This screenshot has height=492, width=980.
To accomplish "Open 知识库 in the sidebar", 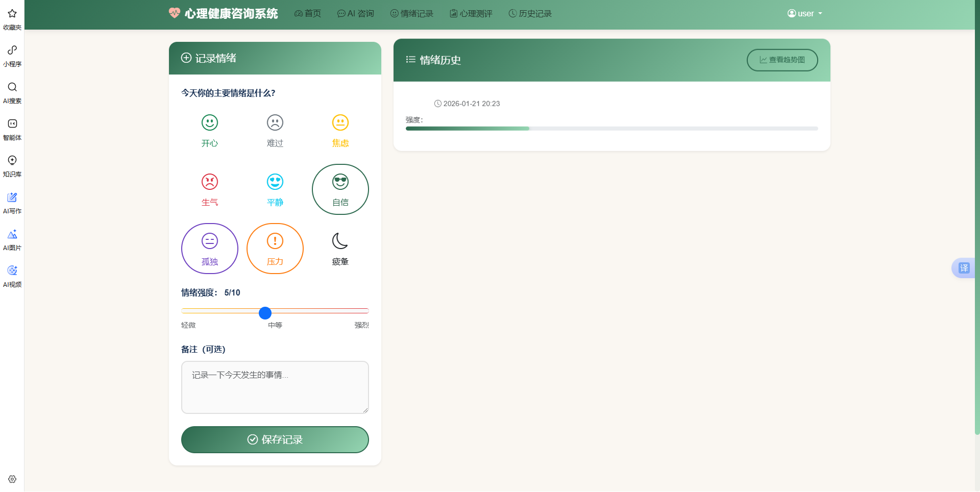I will 12,165.
